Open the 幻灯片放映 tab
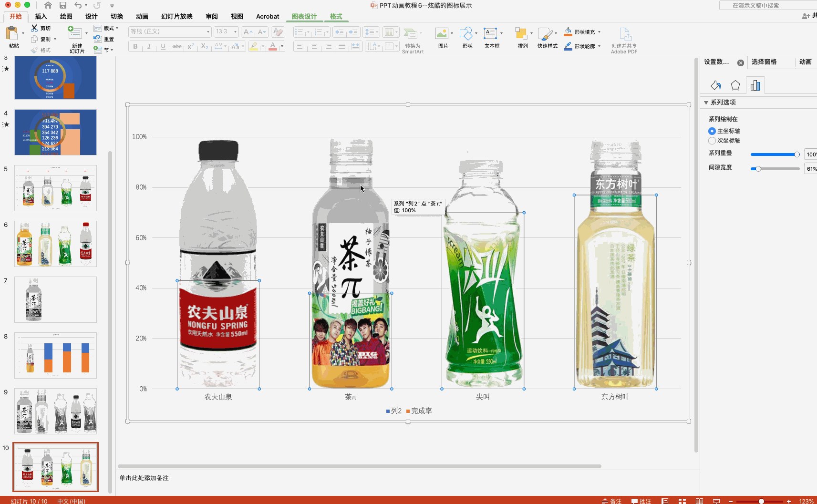 coord(177,16)
